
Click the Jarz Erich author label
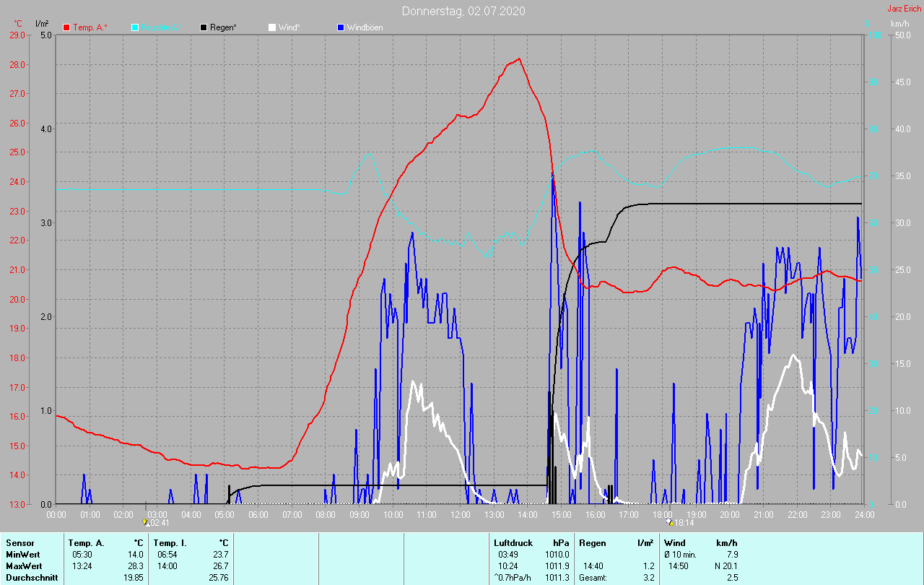point(904,9)
